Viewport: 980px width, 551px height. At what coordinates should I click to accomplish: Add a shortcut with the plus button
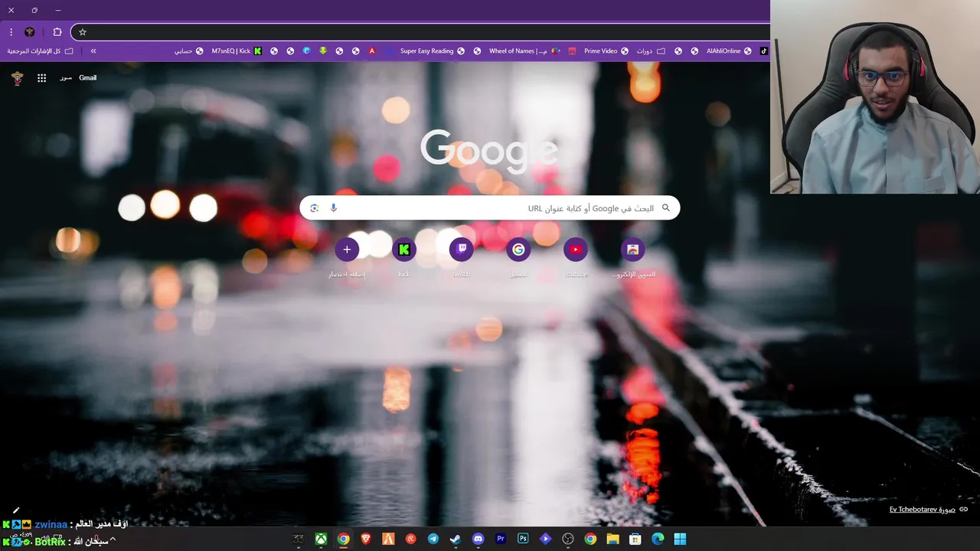347,249
